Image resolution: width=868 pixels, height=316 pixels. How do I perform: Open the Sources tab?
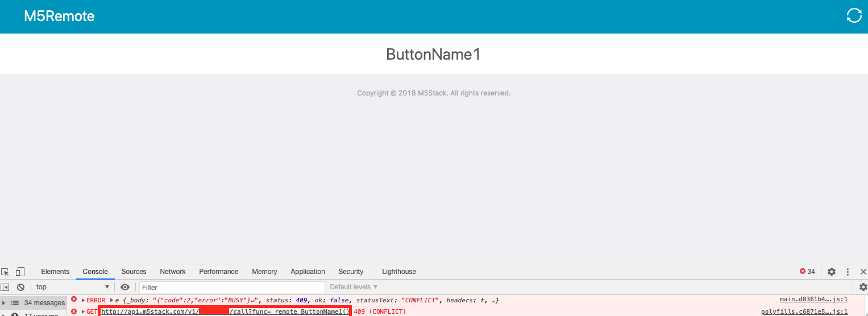(x=134, y=272)
